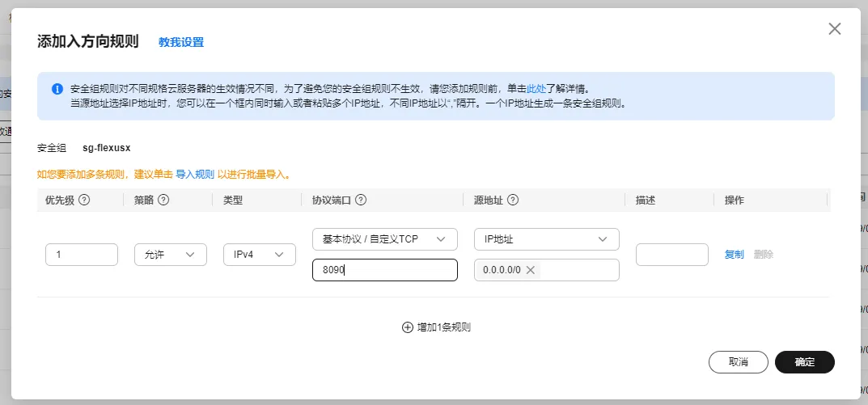Click the help icon beside 协议端口
The image size is (868, 405).
(361, 200)
